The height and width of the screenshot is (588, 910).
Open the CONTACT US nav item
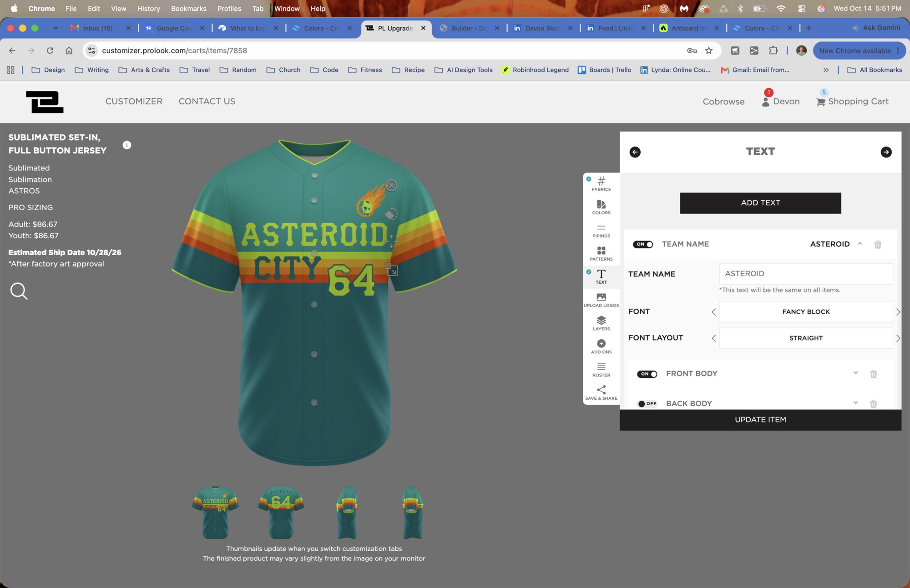[x=207, y=101]
